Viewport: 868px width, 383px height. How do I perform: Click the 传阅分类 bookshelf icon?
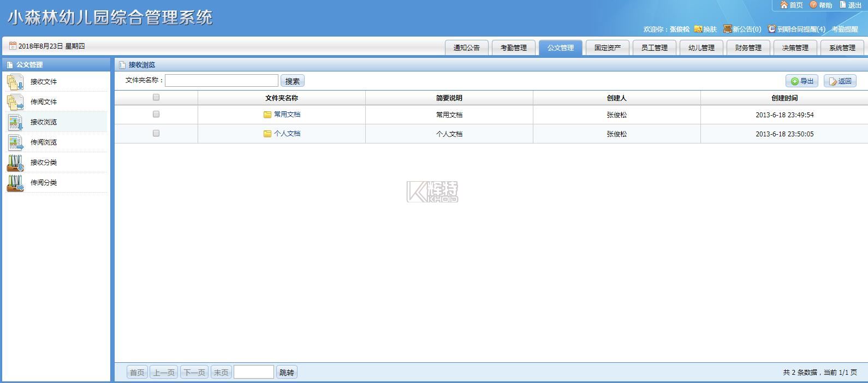(x=15, y=183)
